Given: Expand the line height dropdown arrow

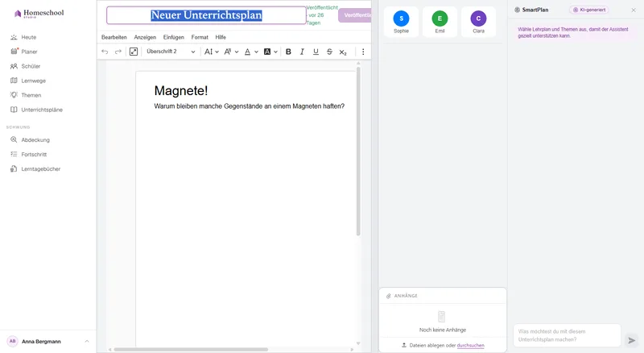Looking at the screenshot, I should [x=217, y=52].
